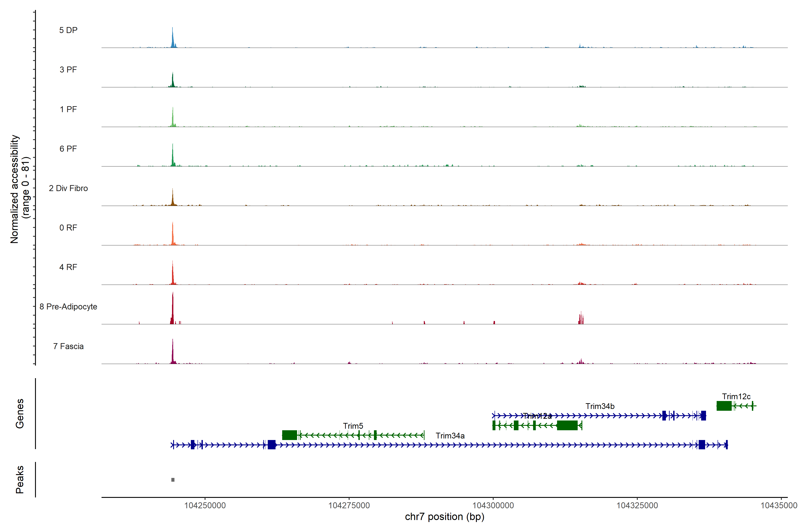Click the Peaks panel label

click(20, 479)
